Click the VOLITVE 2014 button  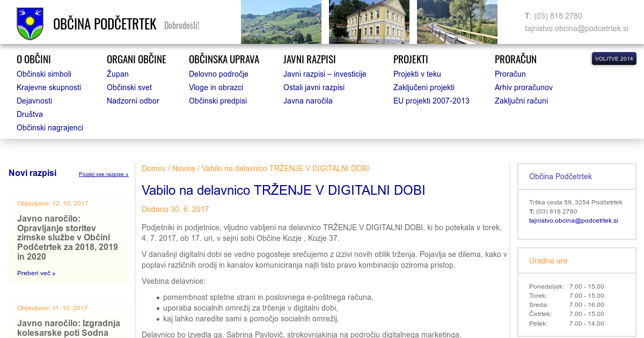(x=613, y=58)
